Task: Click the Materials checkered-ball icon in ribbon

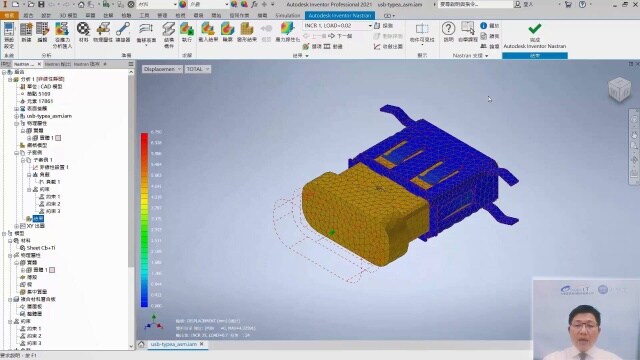Action: pos(83,29)
